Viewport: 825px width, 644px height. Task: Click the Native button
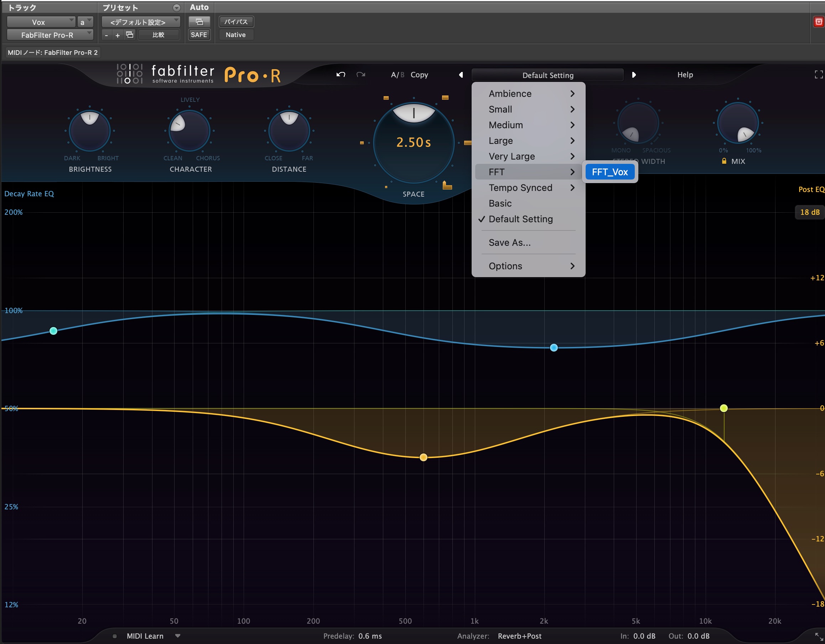tap(236, 35)
